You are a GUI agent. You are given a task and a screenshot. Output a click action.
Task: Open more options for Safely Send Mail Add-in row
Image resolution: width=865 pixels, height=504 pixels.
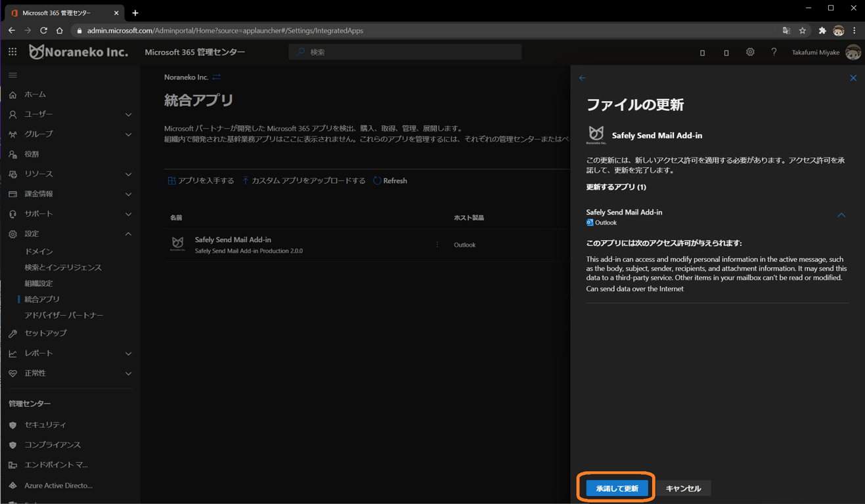[437, 245]
